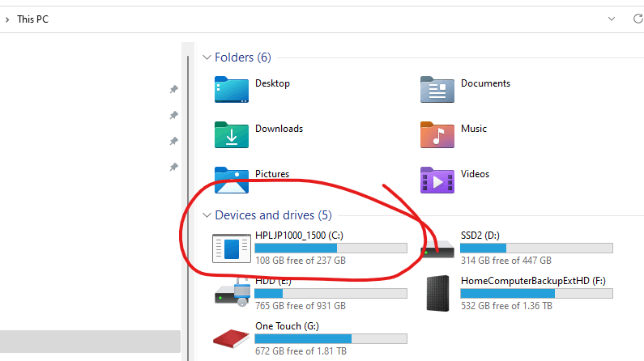
Task: Click the HPLJP1000_1500 (C:) drive name
Action: [x=299, y=236]
